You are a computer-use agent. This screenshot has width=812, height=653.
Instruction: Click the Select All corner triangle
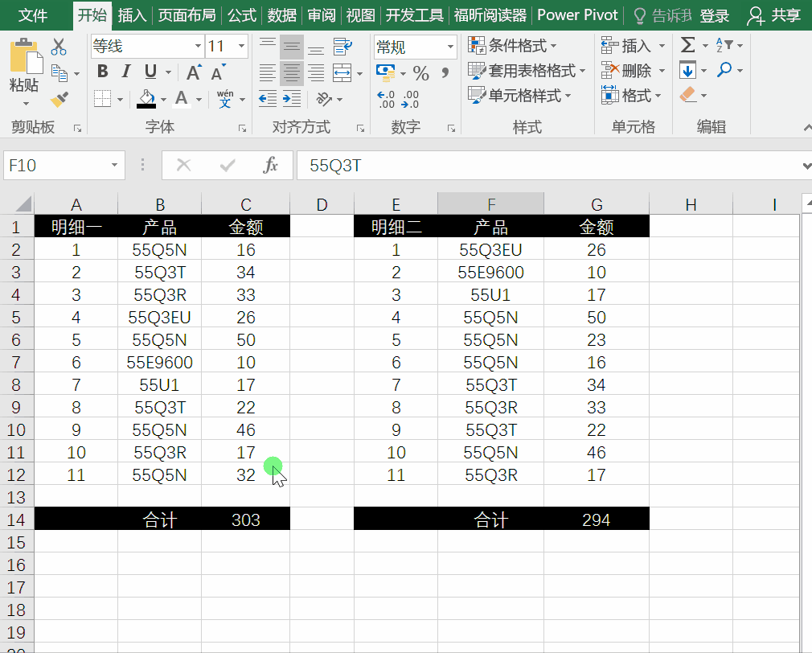pos(23,203)
